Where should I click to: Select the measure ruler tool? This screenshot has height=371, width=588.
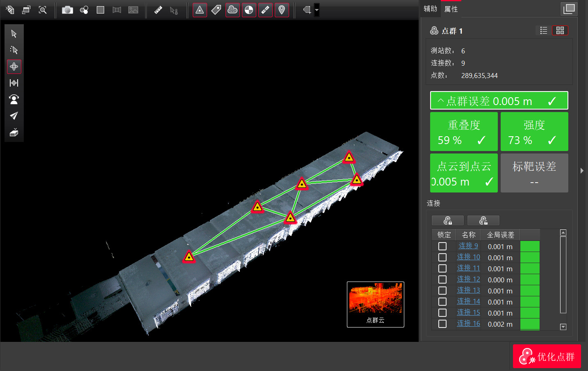point(158,10)
